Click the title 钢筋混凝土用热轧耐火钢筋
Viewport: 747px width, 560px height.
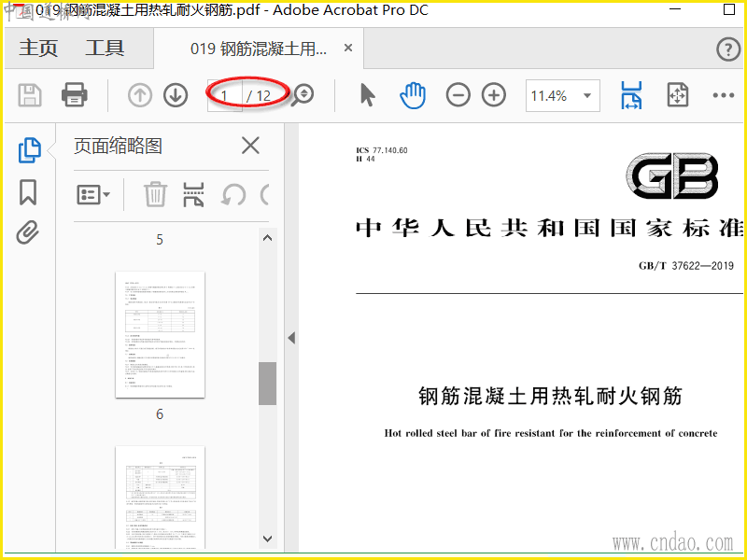click(551, 396)
